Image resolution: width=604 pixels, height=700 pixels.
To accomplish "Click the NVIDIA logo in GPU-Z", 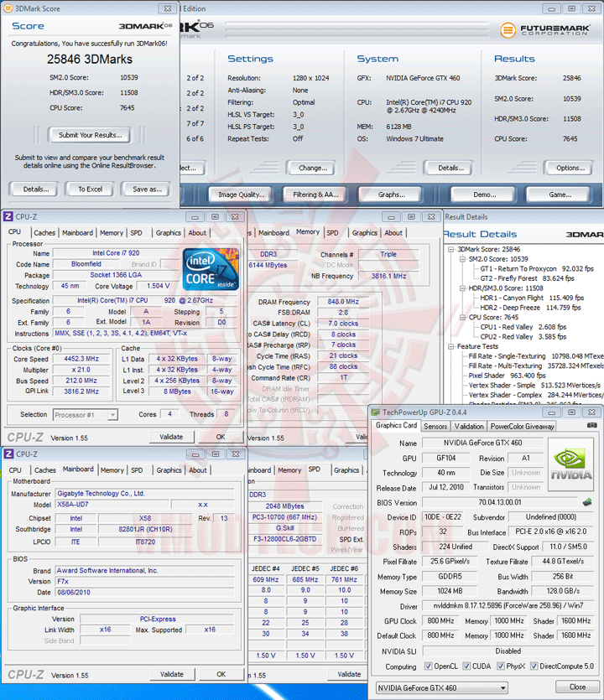I will [571, 464].
